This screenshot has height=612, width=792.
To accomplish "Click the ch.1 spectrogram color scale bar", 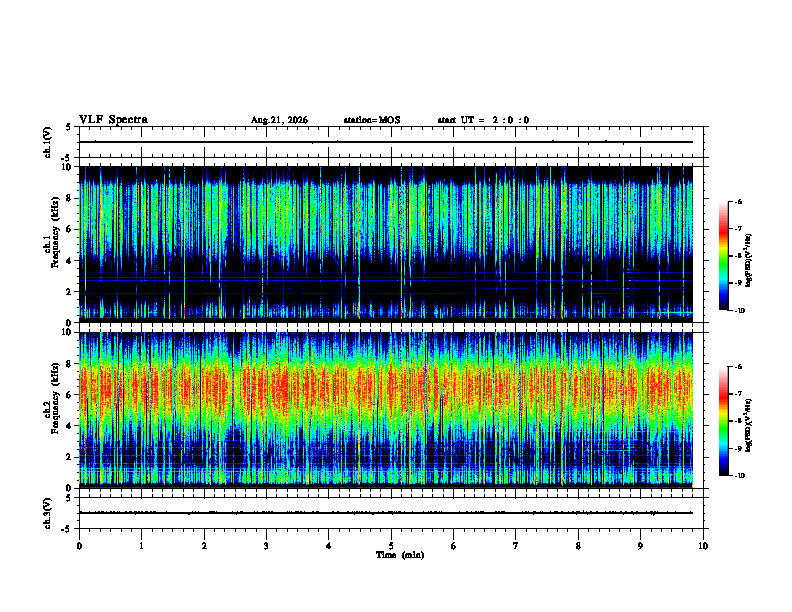I will coord(724,256).
